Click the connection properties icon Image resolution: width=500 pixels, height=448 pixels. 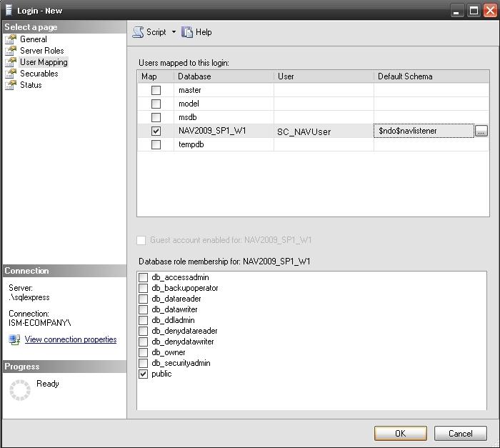(x=14, y=340)
